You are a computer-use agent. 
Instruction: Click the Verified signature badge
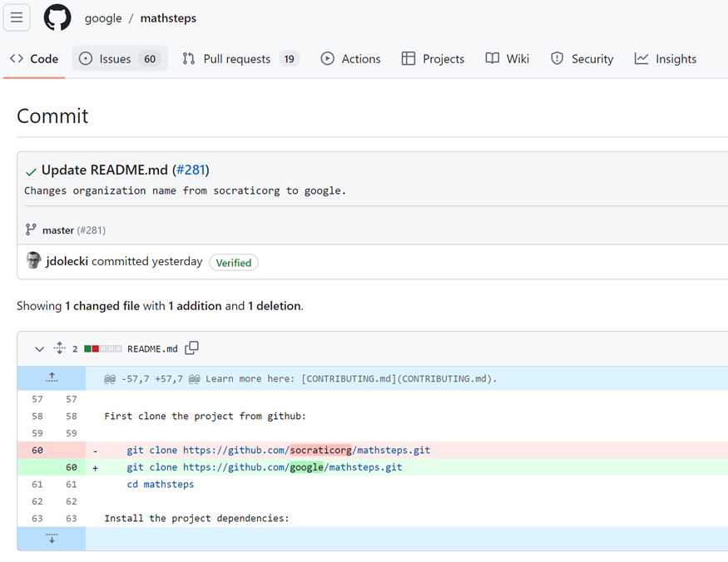233,263
